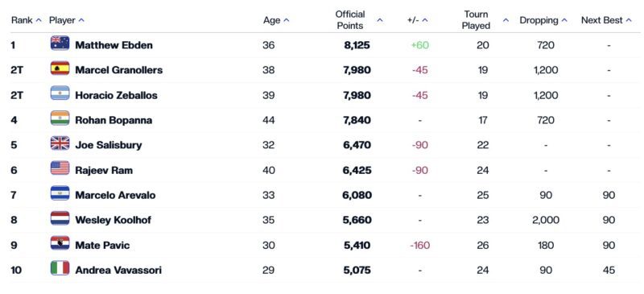This screenshot has width=644, height=294.
Task: Click the British flag beside Joe Salisbury
Action: [60, 143]
